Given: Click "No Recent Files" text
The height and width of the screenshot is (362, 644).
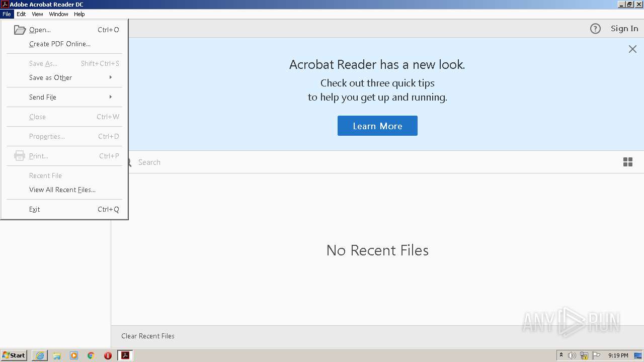Looking at the screenshot, I should (377, 250).
